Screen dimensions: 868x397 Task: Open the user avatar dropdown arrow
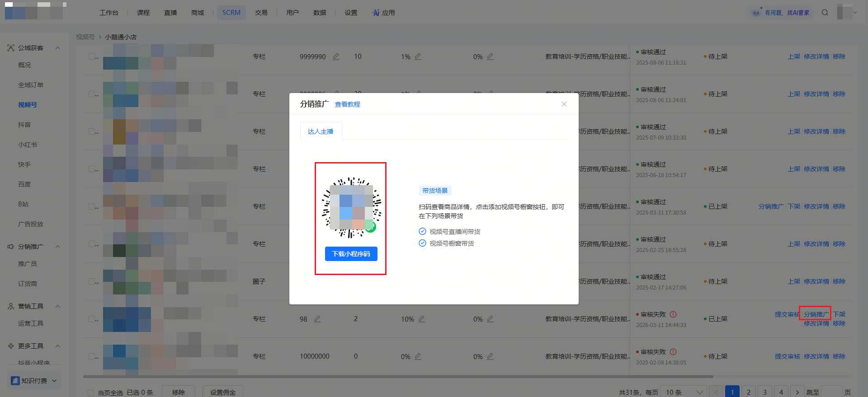[855, 13]
